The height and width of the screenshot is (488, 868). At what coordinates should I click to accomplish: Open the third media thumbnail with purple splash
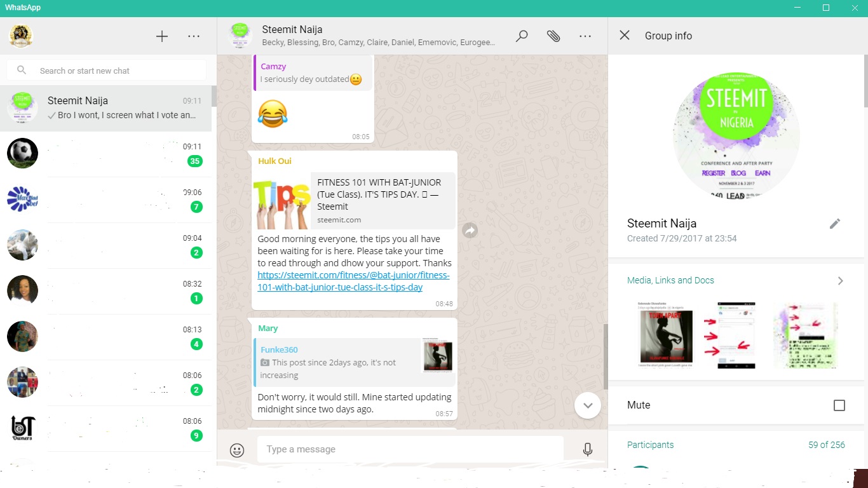(x=806, y=335)
